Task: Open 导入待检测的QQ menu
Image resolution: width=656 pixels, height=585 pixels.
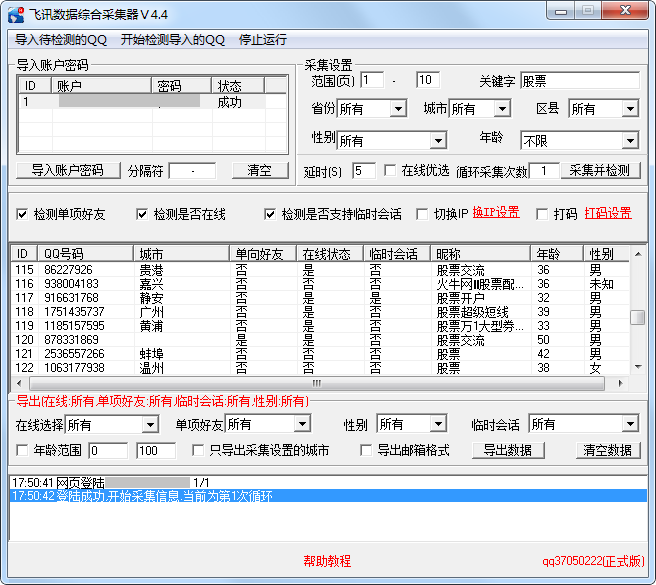Action: [x=61, y=40]
